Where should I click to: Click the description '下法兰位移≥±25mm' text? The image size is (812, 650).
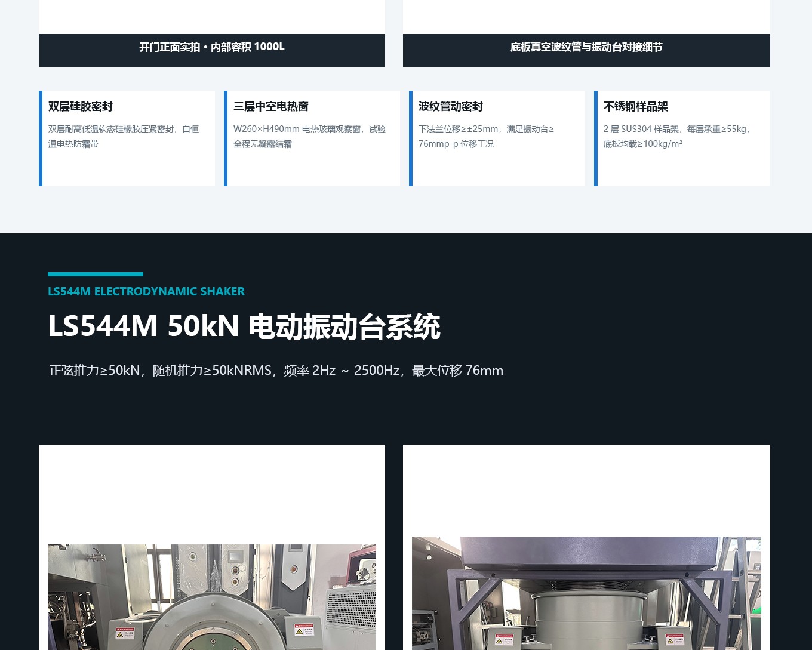point(486,136)
